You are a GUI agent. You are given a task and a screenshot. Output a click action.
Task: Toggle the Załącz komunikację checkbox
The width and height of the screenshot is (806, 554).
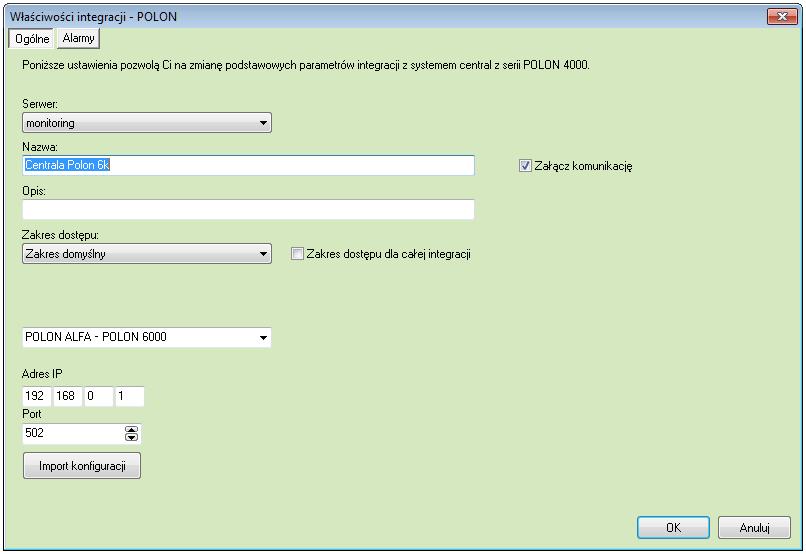pyautogui.click(x=525, y=166)
